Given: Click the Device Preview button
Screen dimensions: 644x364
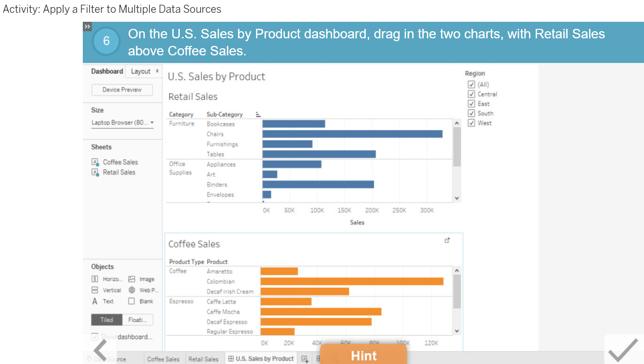Looking at the screenshot, I should (122, 90).
